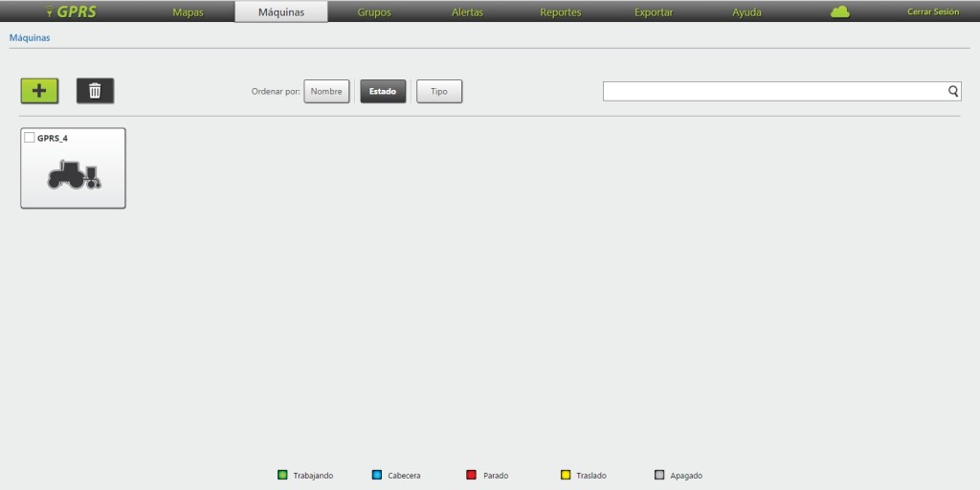Click the green Trabajando legend swatch

(x=282, y=475)
